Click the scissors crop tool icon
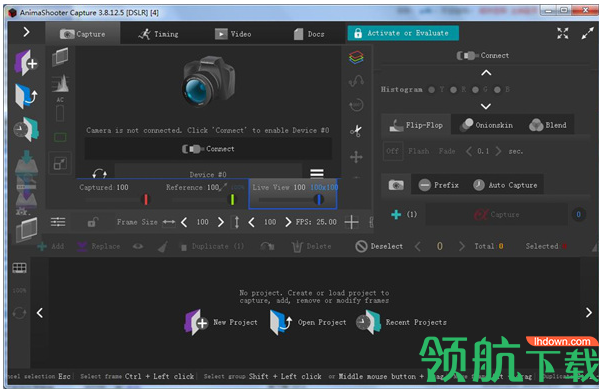599x389 pixels. click(356, 131)
